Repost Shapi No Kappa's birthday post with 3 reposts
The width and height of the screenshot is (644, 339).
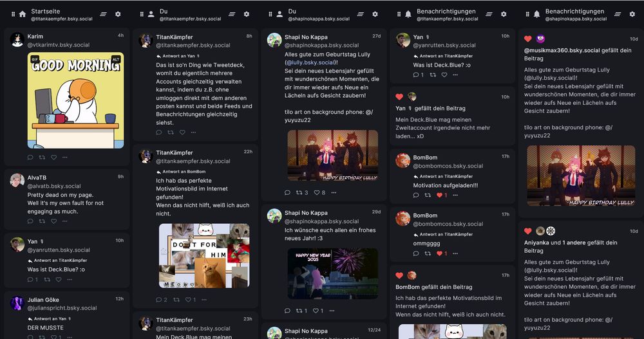(x=302, y=192)
